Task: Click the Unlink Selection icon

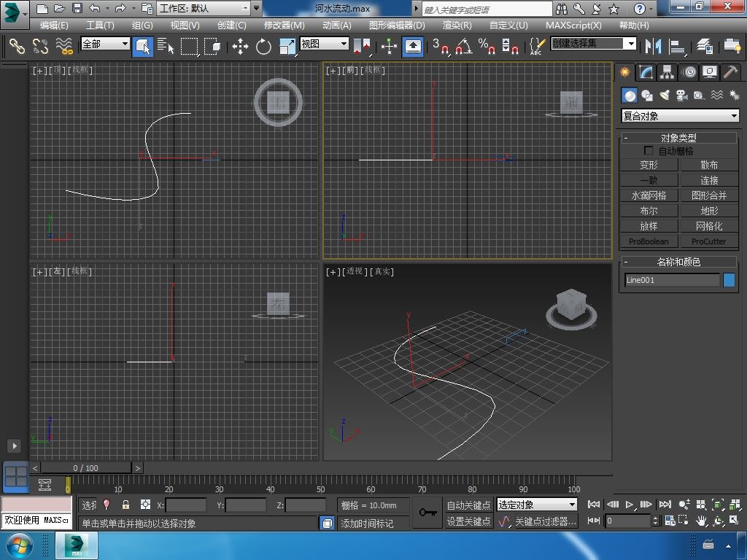Action: pos(41,46)
